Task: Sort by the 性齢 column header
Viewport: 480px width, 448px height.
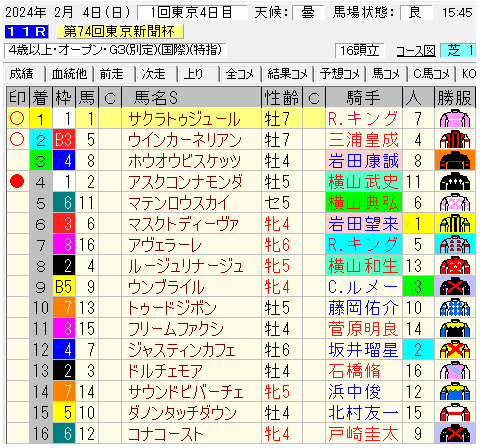Action: coord(282,98)
